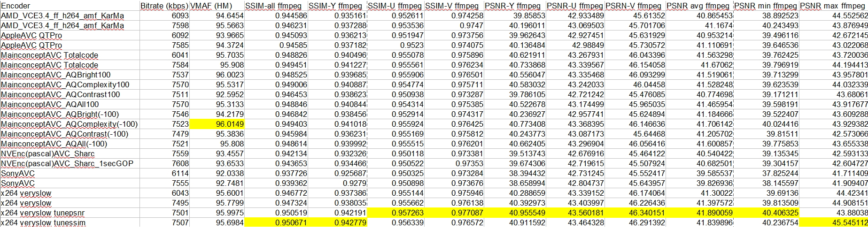Select the bitrate cell 6092
The height and width of the screenshot is (230, 868).
(x=164, y=35)
